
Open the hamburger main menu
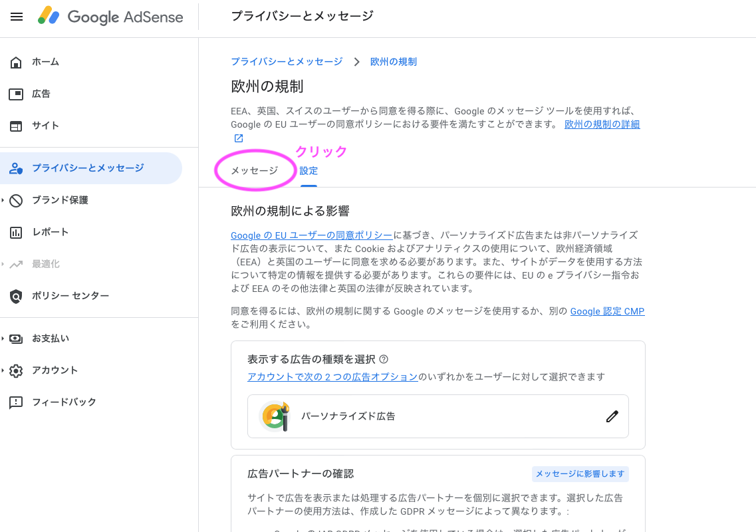tap(17, 17)
